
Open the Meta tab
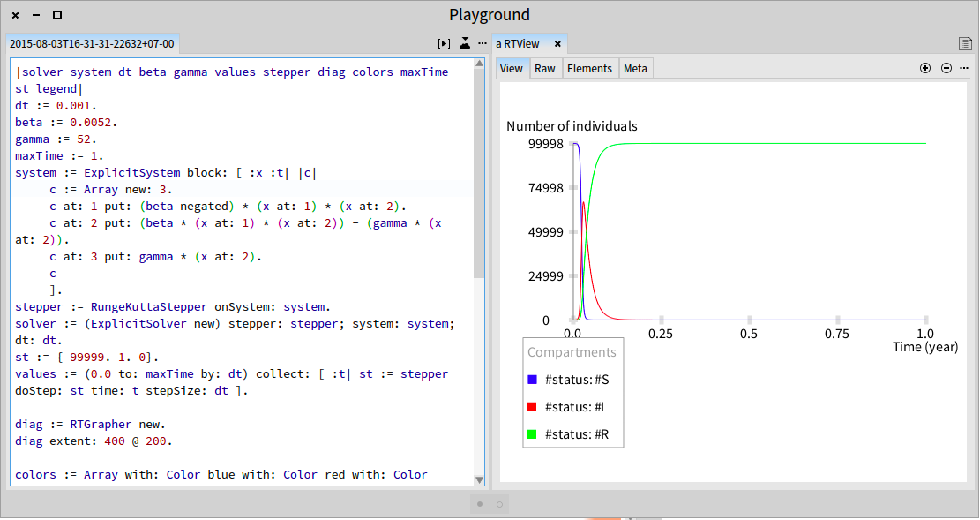[x=636, y=69]
